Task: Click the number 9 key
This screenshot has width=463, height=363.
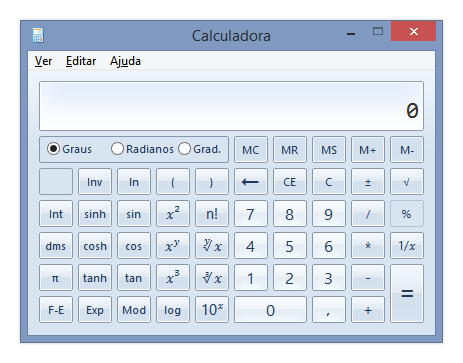Action: pyautogui.click(x=329, y=214)
